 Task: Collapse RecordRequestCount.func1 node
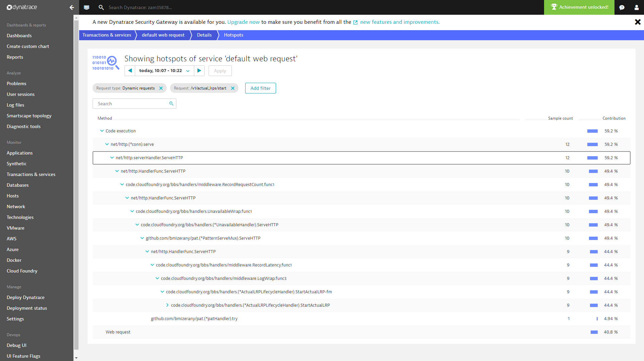point(122,185)
